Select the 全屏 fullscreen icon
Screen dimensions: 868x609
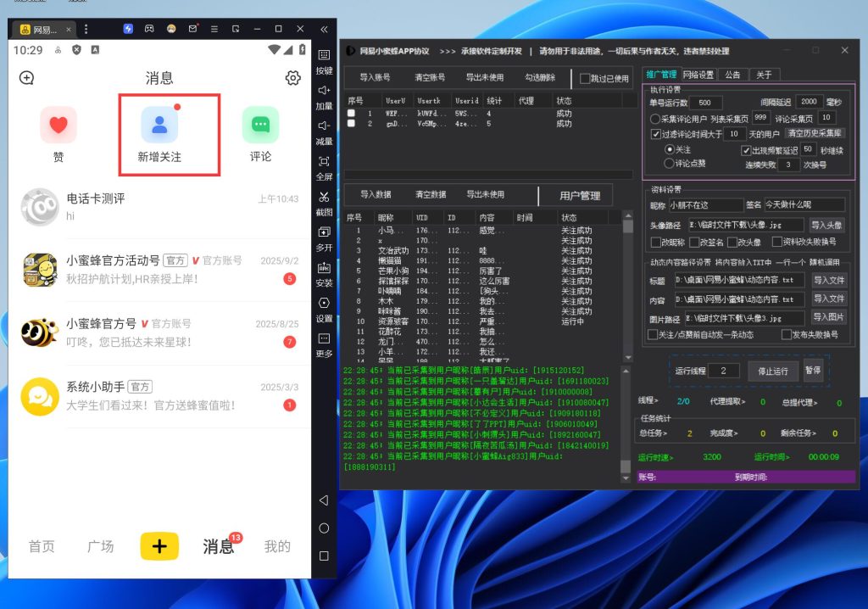click(x=325, y=162)
